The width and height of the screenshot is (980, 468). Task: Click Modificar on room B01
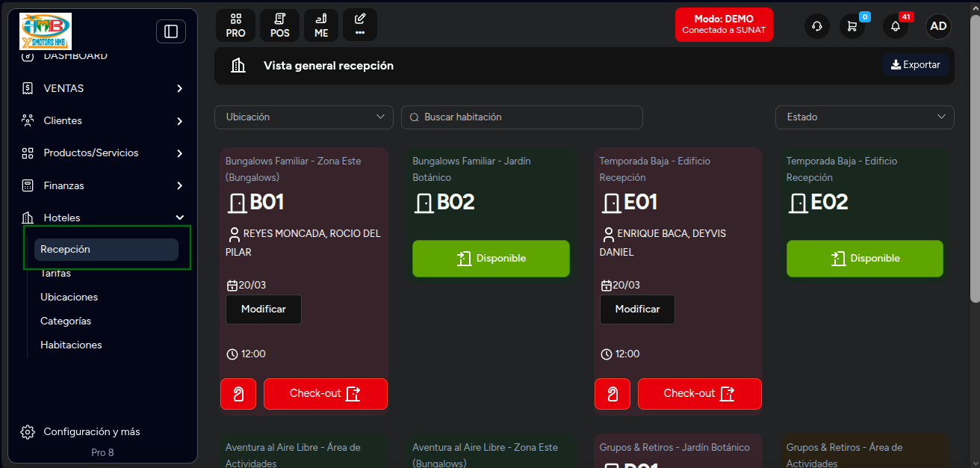click(264, 310)
